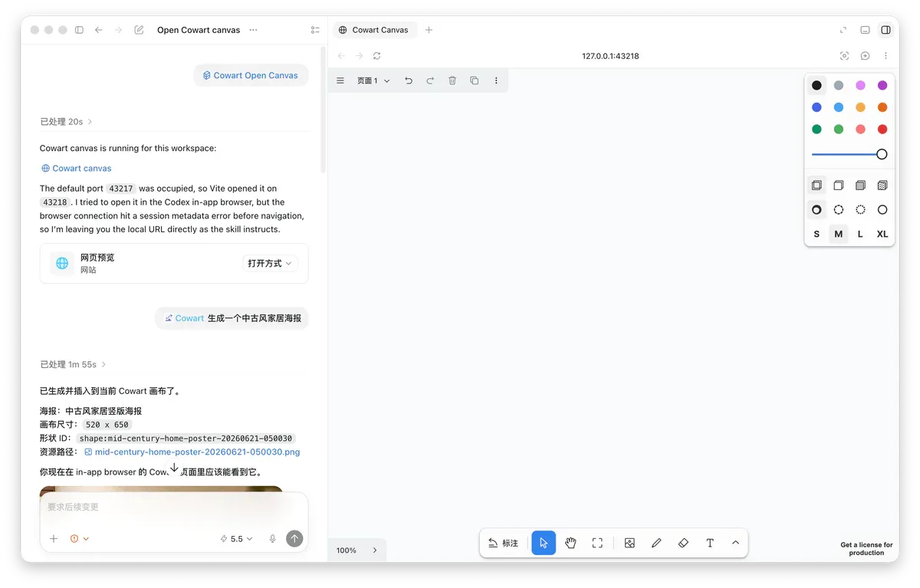920x588 pixels.
Task: Select the arrow select tool
Action: click(x=544, y=543)
